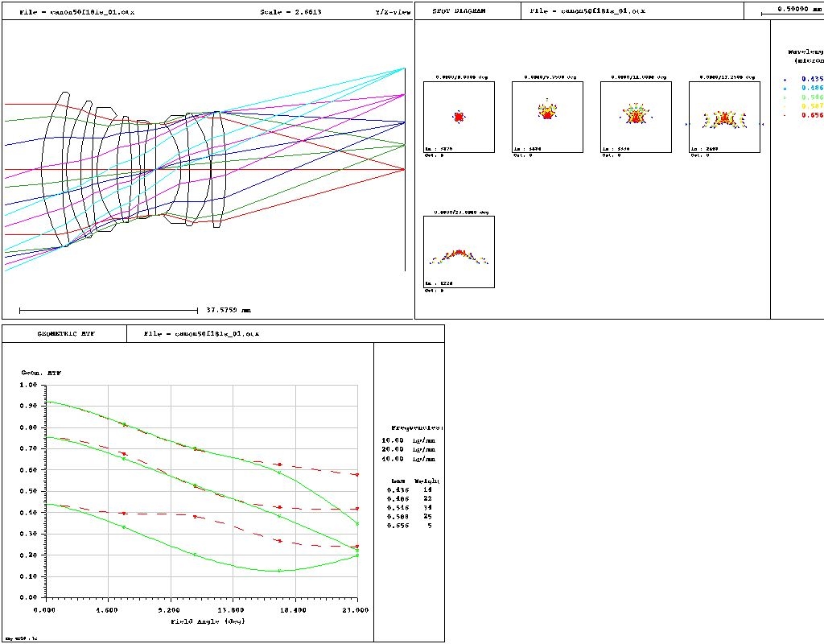
Task: Click the 0.486 wavelength row with weight 22
Action: (410, 499)
